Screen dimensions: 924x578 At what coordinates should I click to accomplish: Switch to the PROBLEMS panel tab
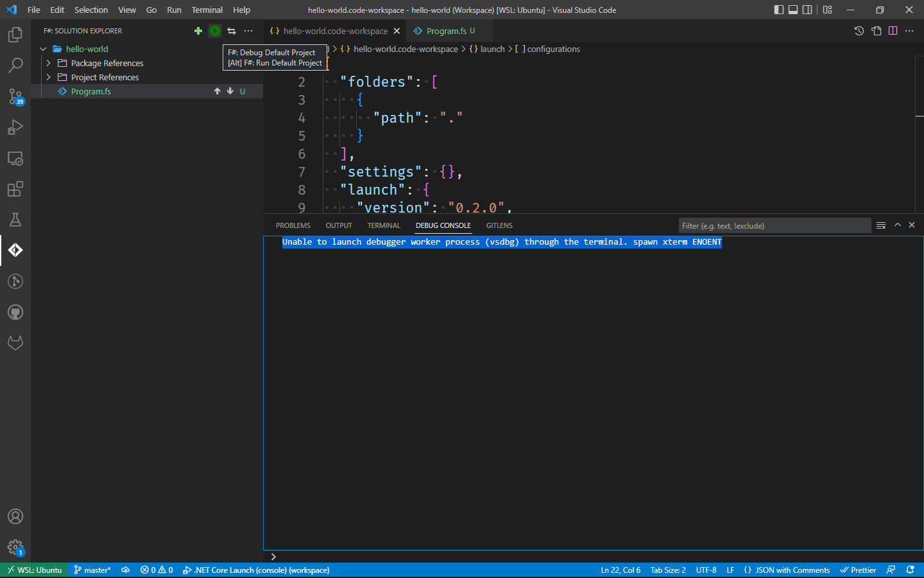click(293, 225)
